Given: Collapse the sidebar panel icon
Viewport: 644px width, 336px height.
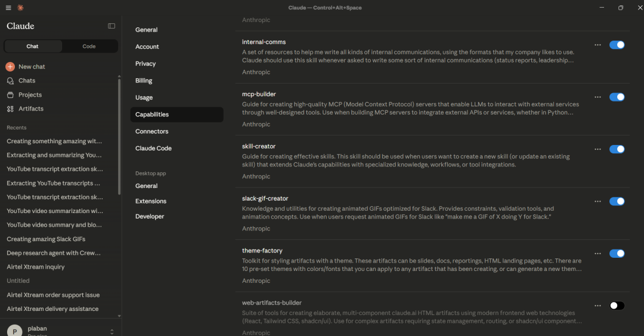Looking at the screenshot, I should (x=112, y=26).
